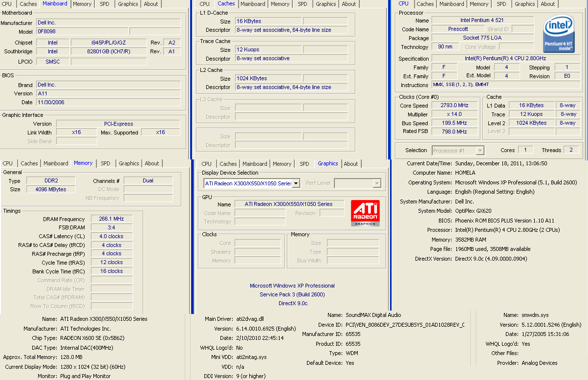Select the BIOS Date 11/30/2006 field

pos(108,103)
